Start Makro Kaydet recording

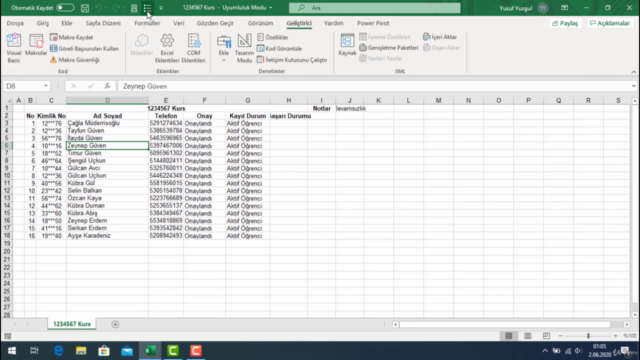(x=71, y=37)
